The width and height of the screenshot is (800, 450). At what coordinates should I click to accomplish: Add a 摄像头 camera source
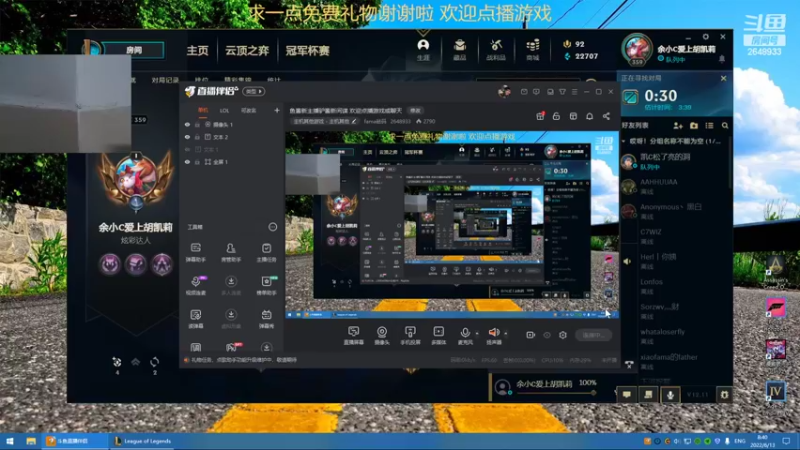382,335
